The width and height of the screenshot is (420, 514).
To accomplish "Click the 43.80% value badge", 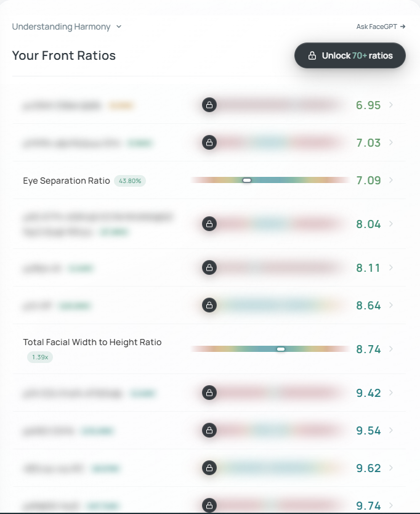I will tap(130, 181).
